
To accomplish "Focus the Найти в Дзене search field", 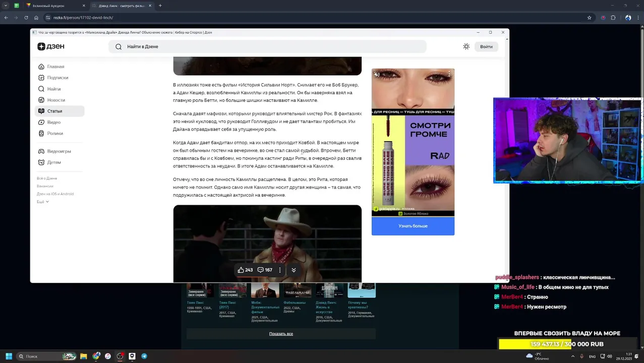I will [x=267, y=46].
